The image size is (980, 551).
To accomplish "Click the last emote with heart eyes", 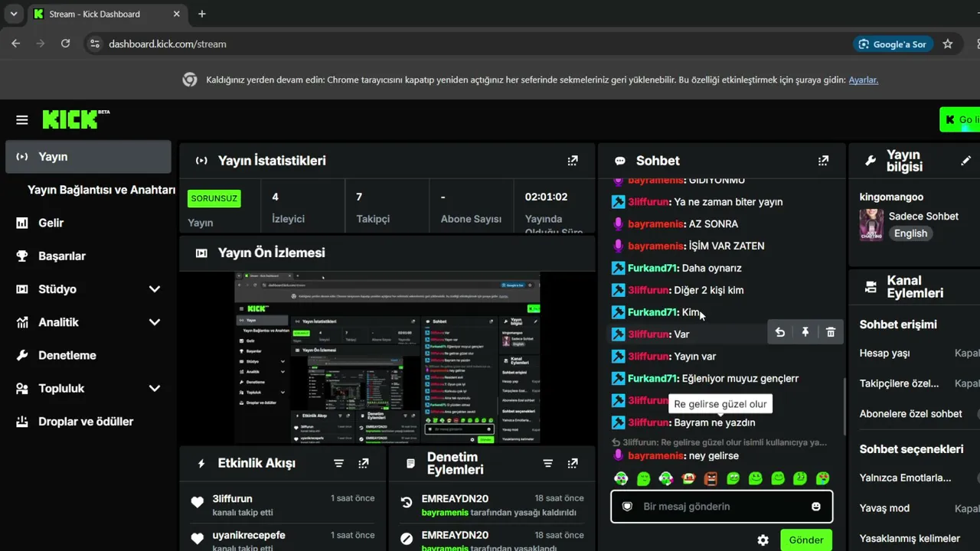I will 822,479.
